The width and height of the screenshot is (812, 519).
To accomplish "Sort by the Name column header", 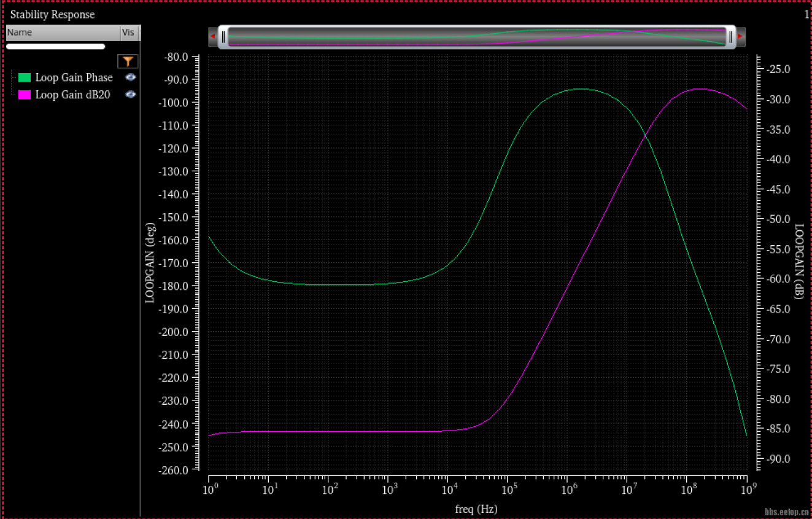I will click(x=63, y=33).
